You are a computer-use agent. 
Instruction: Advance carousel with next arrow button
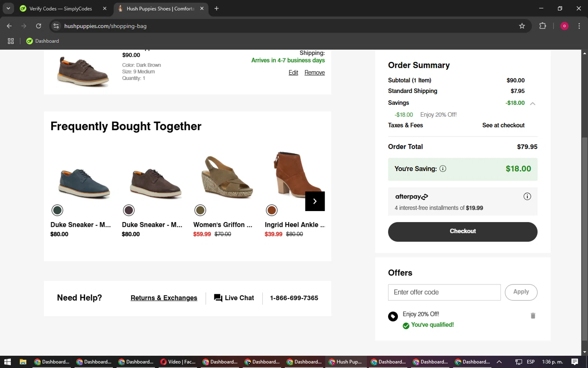click(315, 201)
